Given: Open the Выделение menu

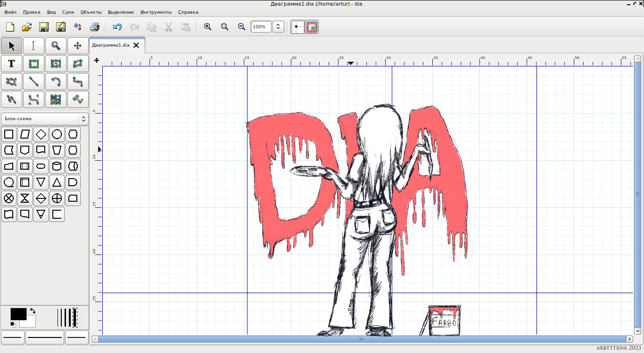Looking at the screenshot, I should [x=121, y=12].
